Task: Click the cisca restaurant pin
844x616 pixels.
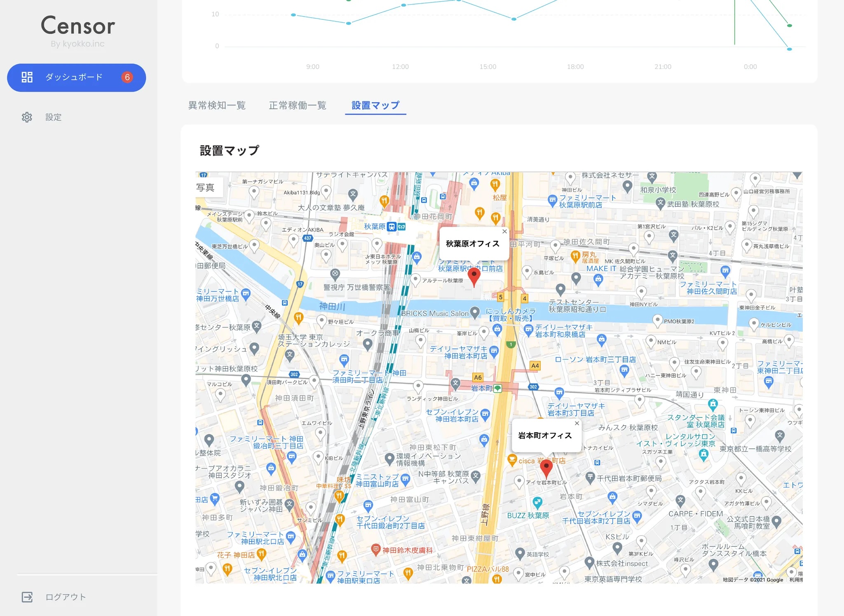Action: 512,460
